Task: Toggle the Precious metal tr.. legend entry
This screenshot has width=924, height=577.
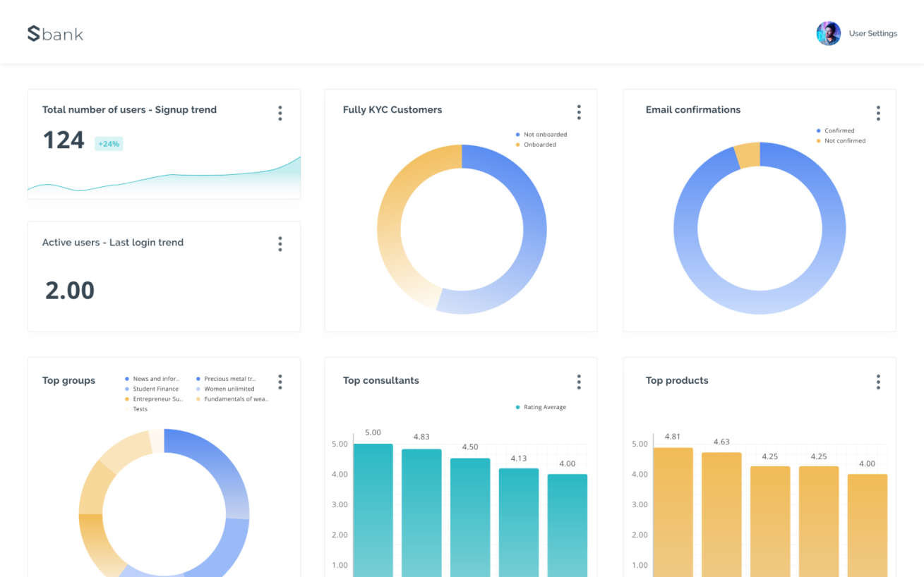Action: click(x=226, y=379)
